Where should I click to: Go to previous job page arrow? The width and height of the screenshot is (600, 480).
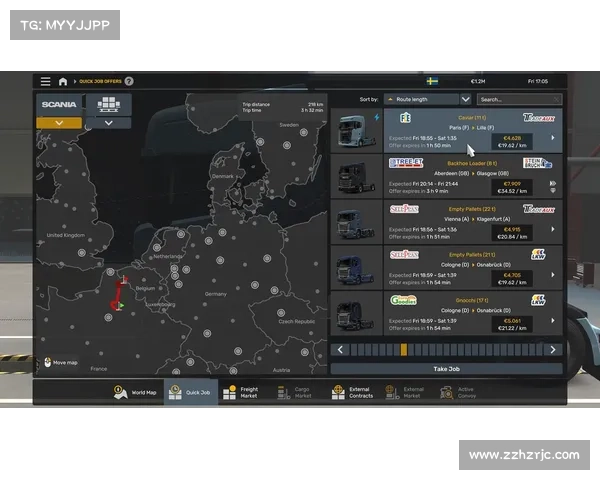point(340,349)
